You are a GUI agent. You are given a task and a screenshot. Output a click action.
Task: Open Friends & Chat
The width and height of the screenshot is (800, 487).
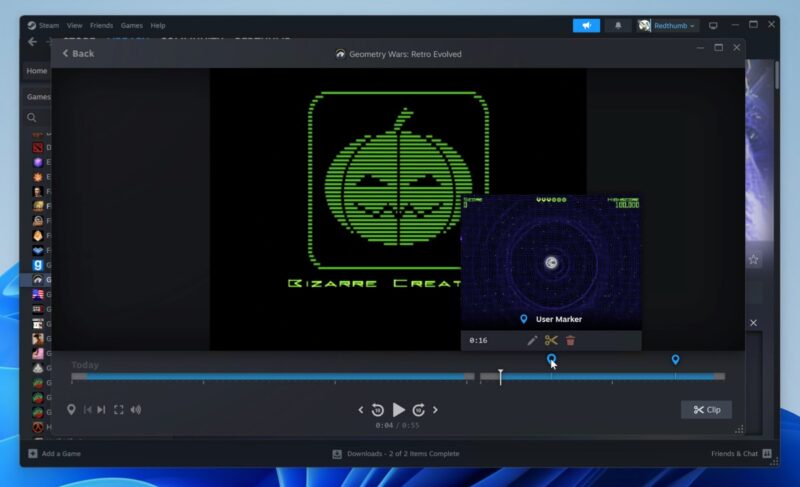[x=741, y=454]
